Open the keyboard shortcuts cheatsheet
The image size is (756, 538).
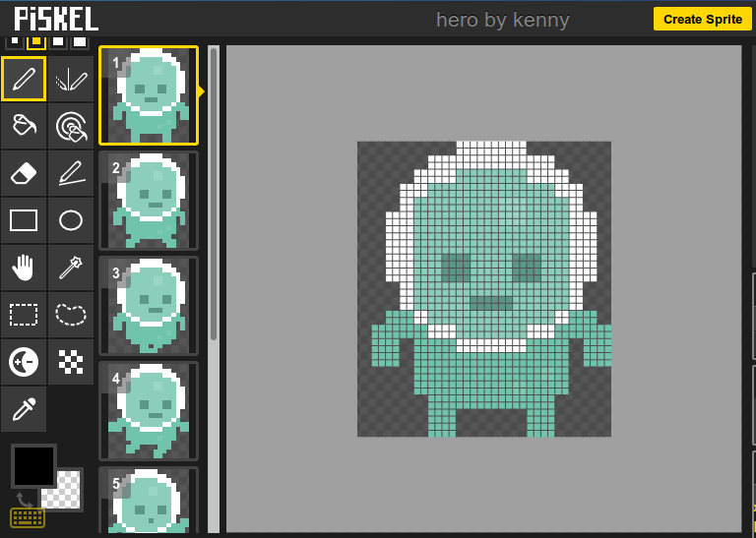tap(28, 517)
